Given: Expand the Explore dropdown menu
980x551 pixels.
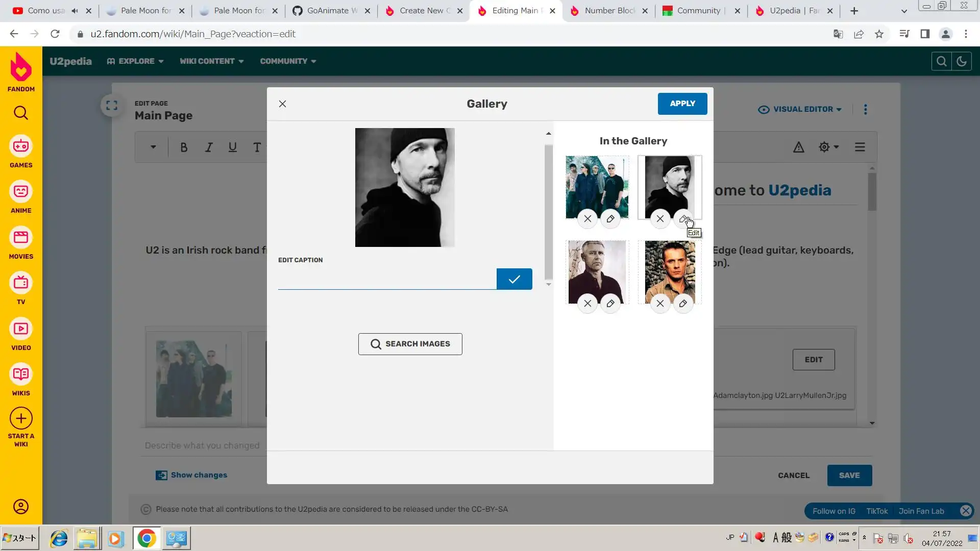Looking at the screenshot, I should [136, 61].
